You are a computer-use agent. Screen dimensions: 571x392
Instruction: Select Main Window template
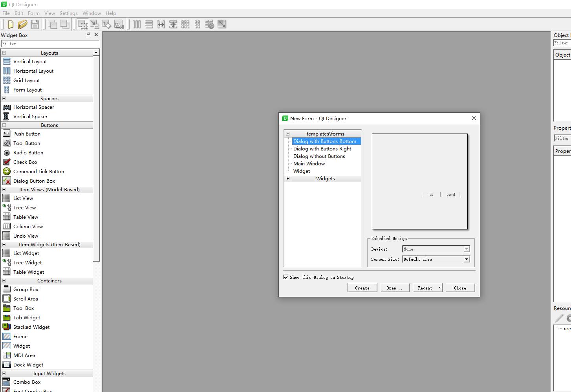(x=309, y=163)
